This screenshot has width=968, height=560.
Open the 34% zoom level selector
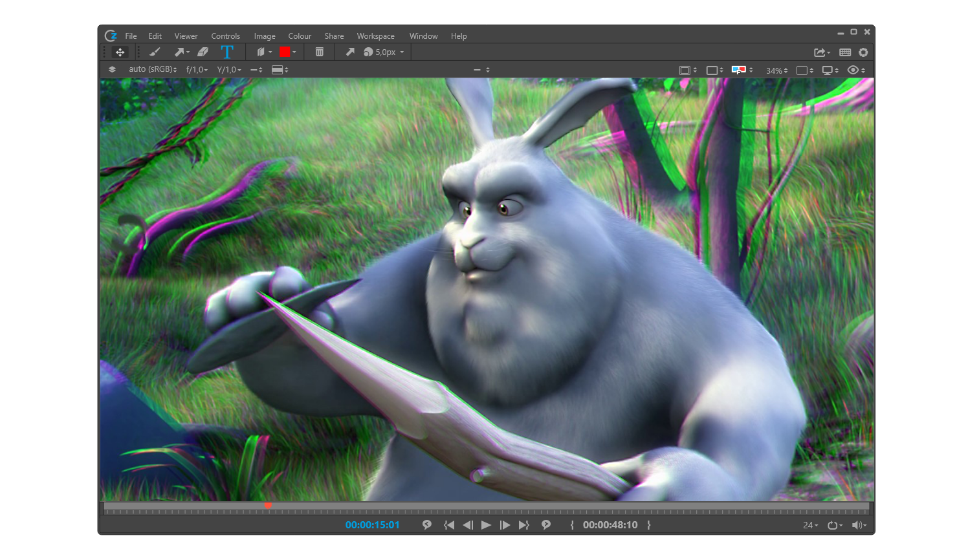776,70
